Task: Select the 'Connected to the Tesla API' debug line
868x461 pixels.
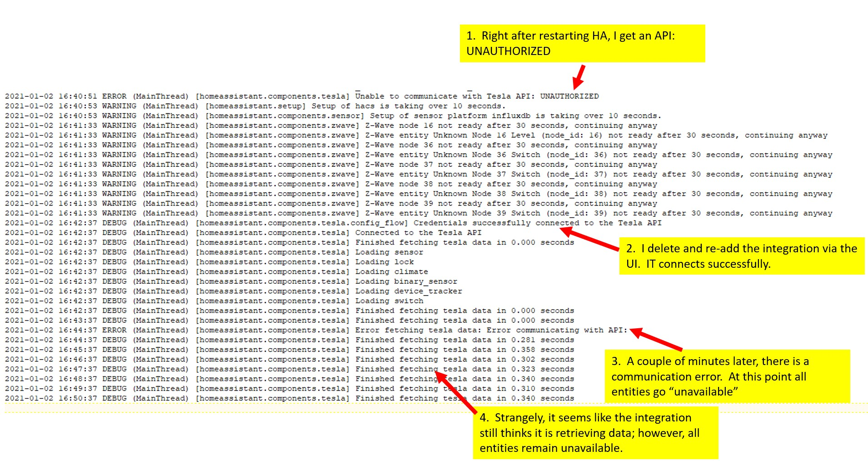Action: 243,233
